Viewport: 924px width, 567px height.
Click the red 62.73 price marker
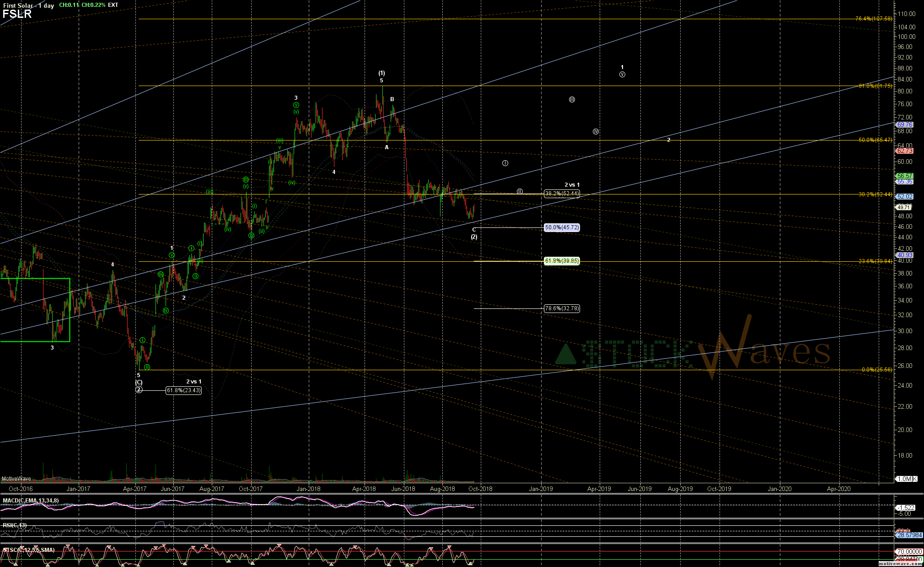904,151
